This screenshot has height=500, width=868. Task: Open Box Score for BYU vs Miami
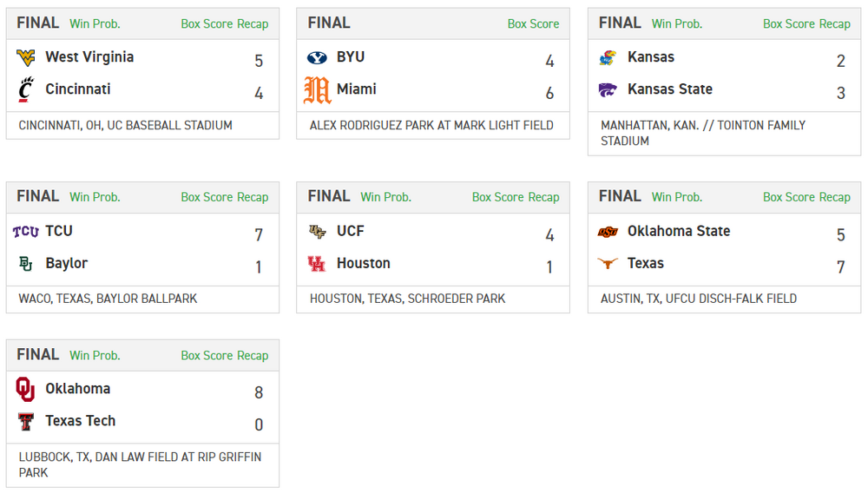pos(533,23)
